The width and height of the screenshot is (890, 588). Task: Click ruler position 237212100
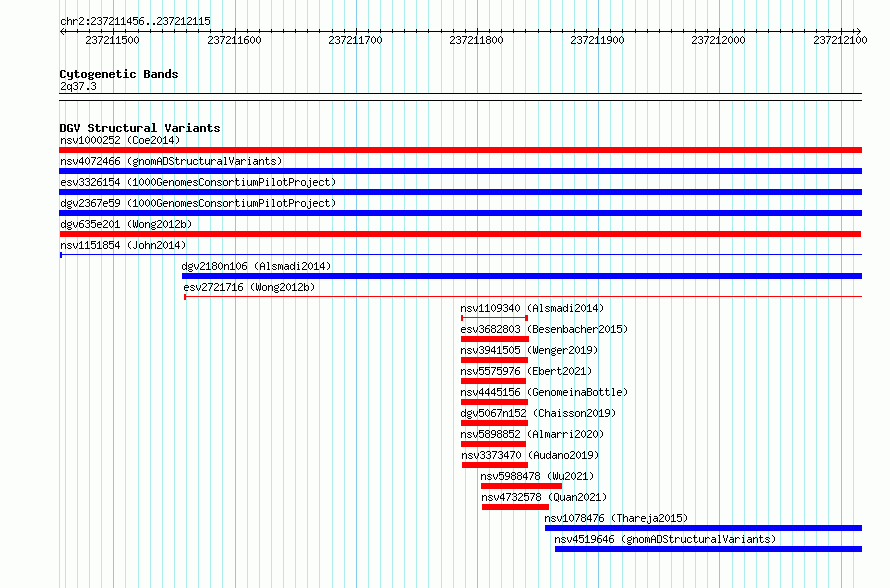(x=840, y=40)
